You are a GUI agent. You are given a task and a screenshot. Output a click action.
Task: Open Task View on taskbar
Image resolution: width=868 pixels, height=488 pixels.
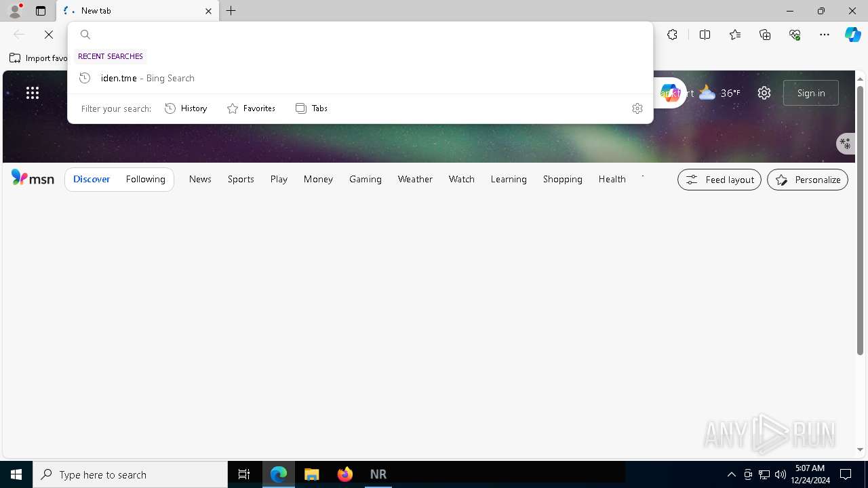[x=244, y=474]
